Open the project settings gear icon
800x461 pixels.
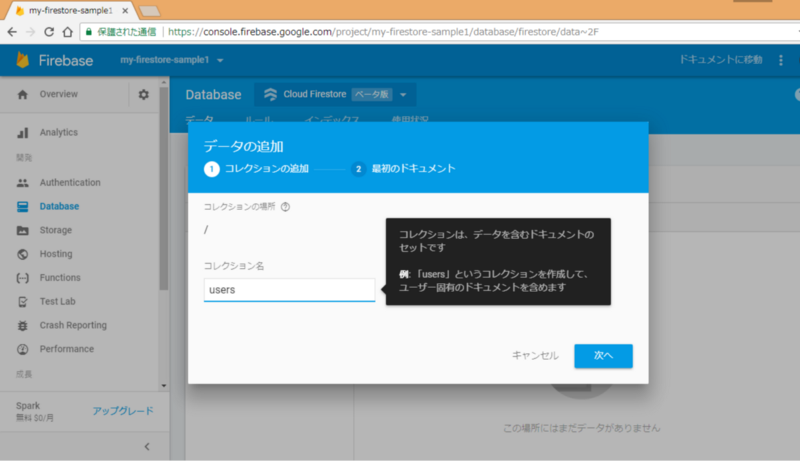coord(144,94)
